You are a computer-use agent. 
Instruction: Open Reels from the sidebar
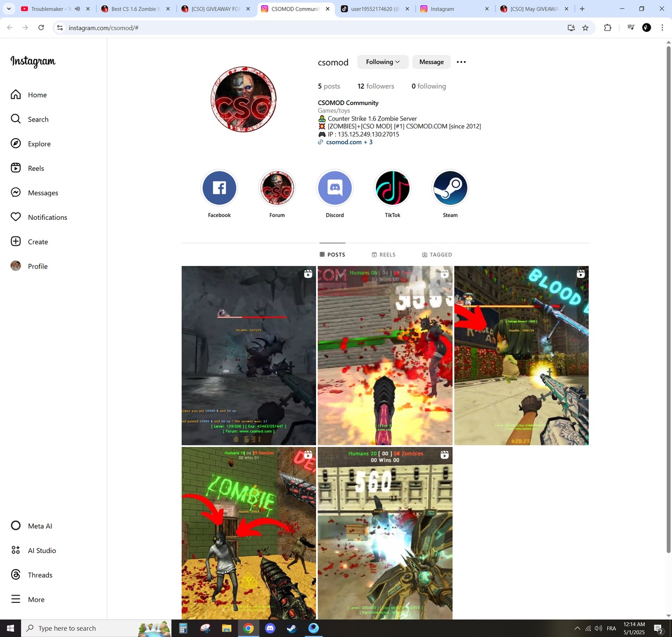point(16,168)
